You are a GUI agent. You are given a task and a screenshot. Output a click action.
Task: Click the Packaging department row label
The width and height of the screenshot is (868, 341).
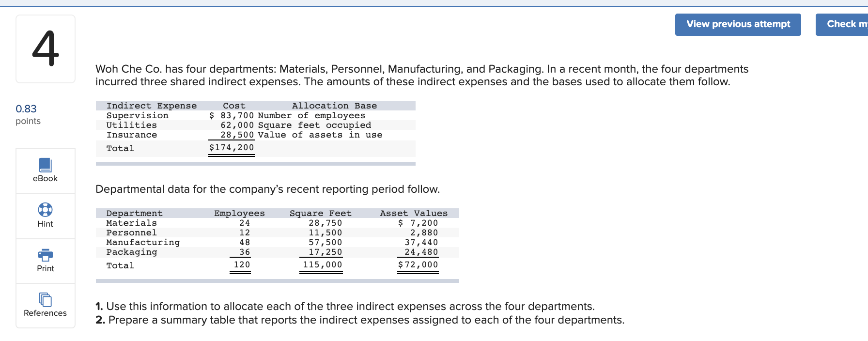pos(132,252)
